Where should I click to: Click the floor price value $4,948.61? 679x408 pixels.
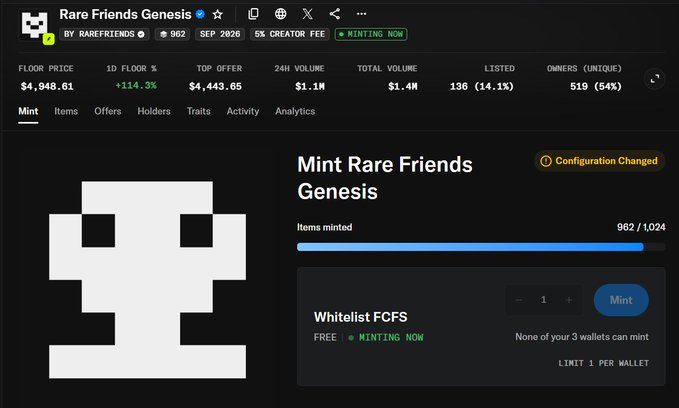pyautogui.click(x=47, y=87)
